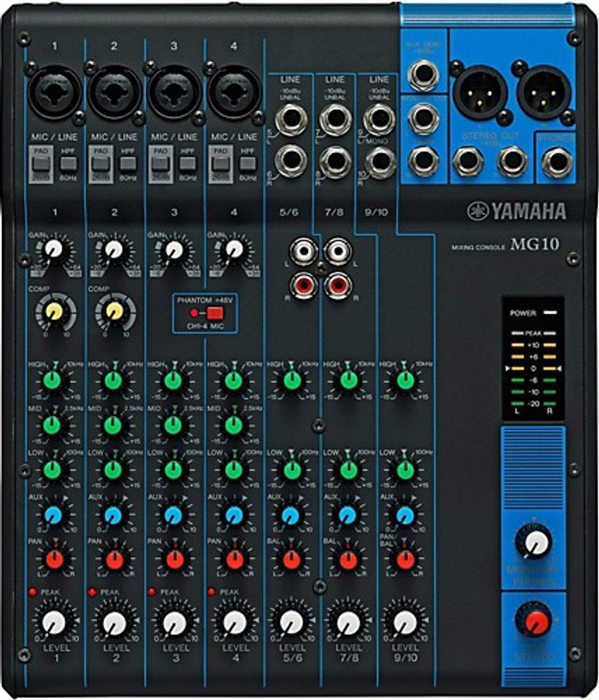Click the stereo L/R level meter display
This screenshot has width=599, height=700.
tap(533, 358)
